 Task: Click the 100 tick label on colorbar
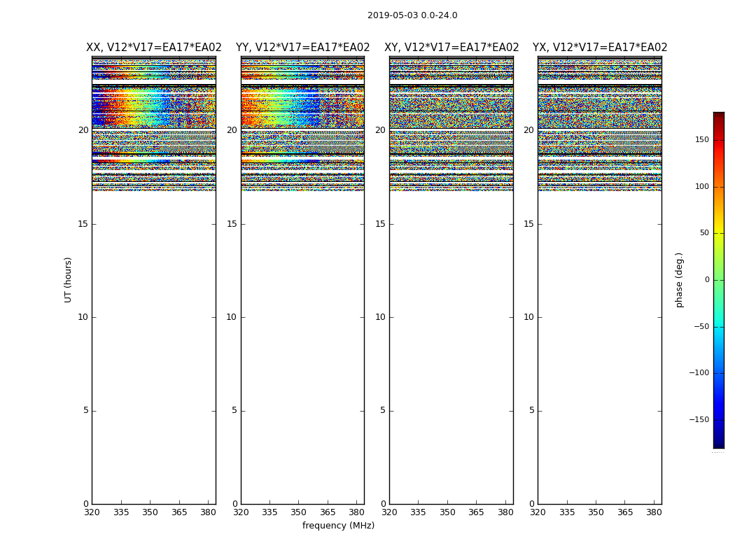click(702, 186)
